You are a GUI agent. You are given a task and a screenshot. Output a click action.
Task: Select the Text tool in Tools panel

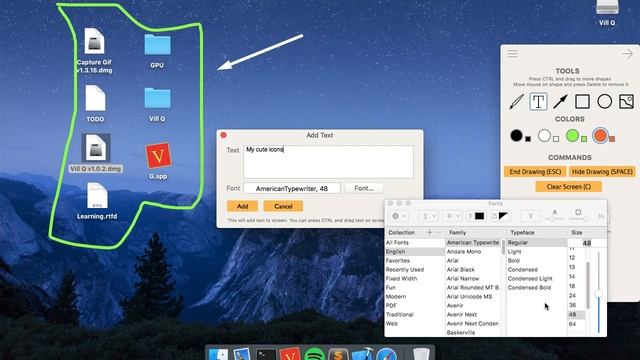538,101
